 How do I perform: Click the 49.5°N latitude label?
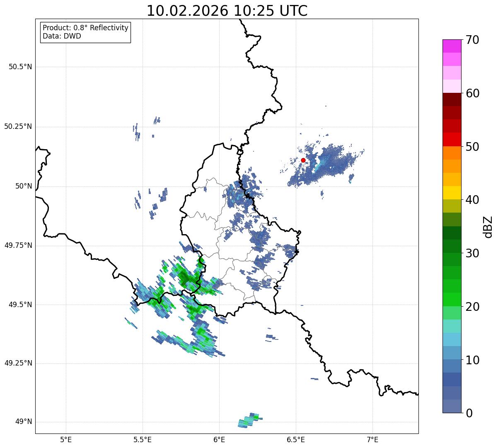point(20,305)
